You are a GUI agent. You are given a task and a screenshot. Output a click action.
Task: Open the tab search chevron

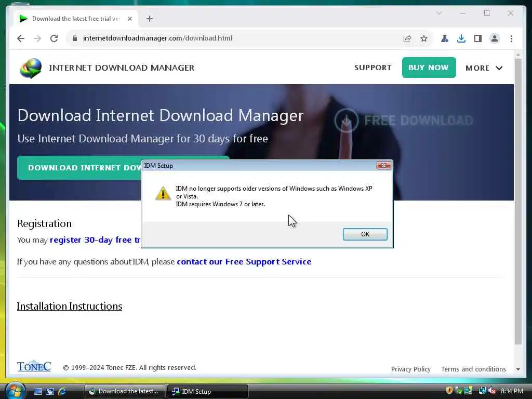tap(439, 13)
